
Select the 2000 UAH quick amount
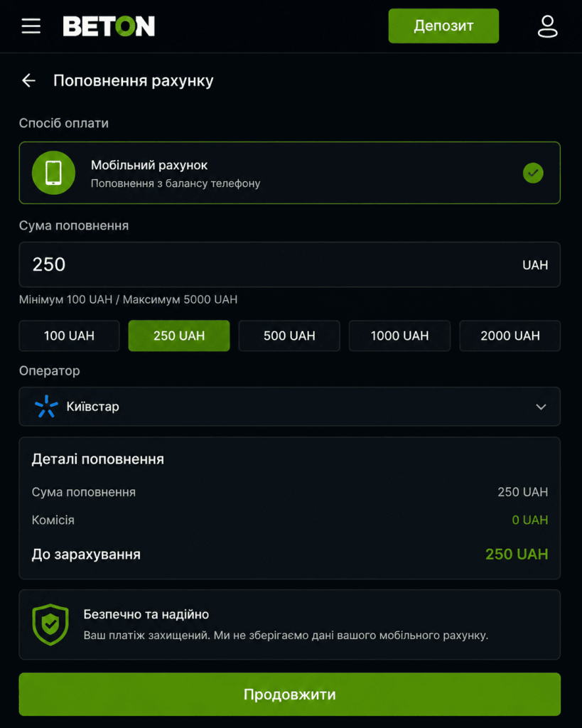[510, 336]
